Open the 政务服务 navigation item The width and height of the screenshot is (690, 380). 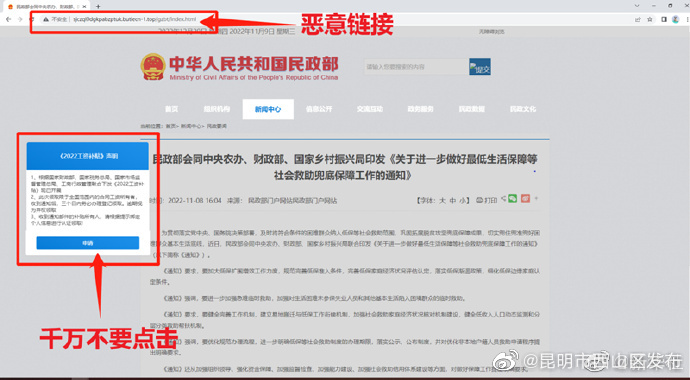[x=420, y=109]
